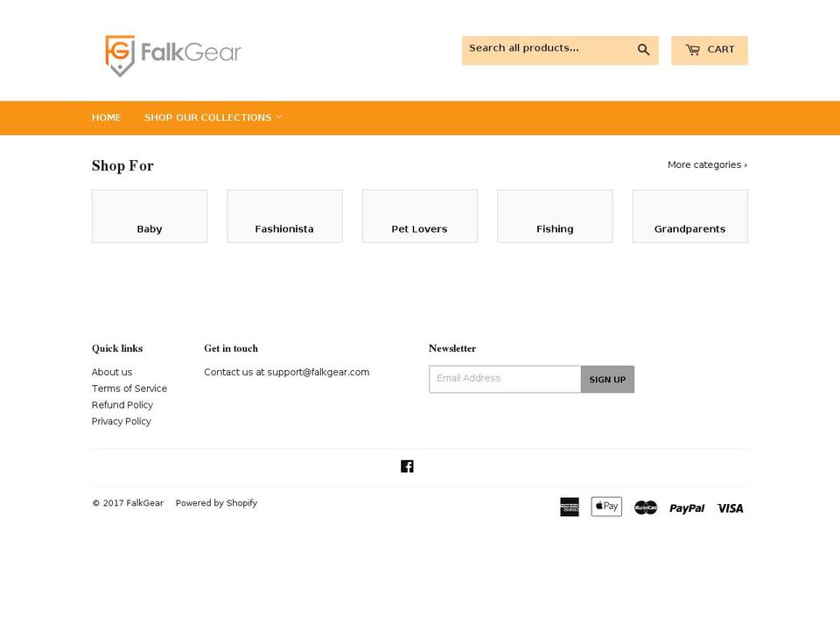Viewport: 840px width, 630px height.
Task: Open the Fashionista category card
Action: click(284, 216)
